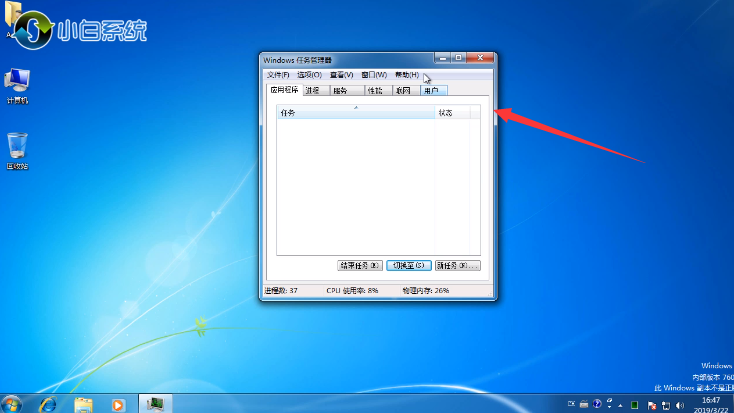
Task: Open Windows Explorer folder icon on taskbar
Action: [83, 404]
